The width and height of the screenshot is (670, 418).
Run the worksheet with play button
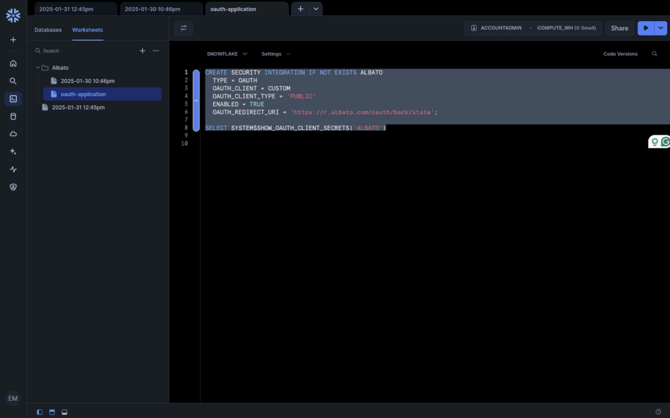(646, 28)
